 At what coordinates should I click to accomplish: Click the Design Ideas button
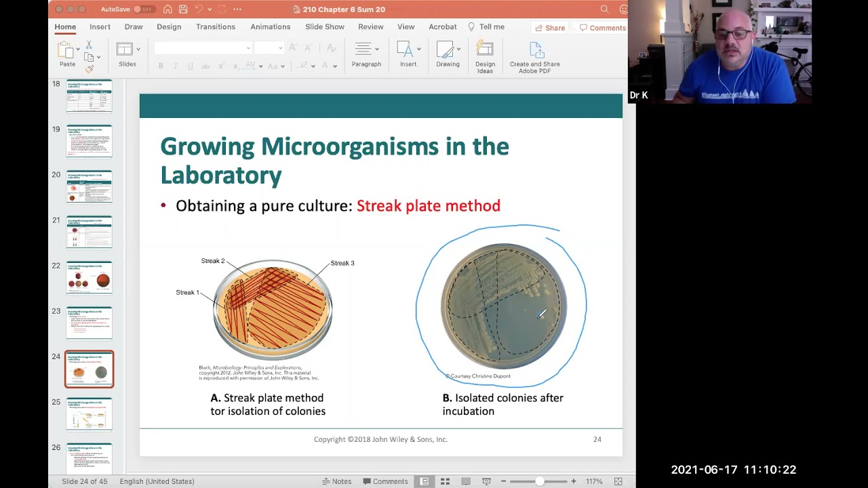coord(485,58)
